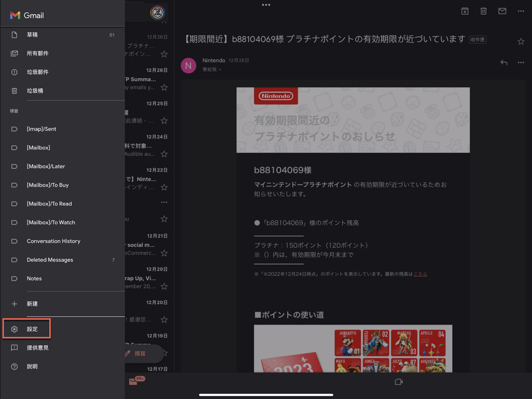Open the mail tab with 99+ badge
Screen dimensions: 532x399
click(x=137, y=381)
